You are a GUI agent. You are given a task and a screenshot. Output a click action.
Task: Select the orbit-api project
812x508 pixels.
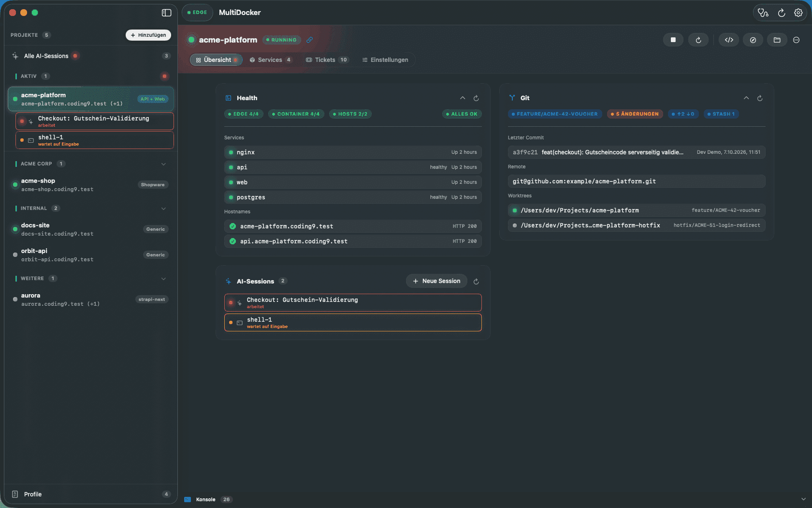coord(91,255)
